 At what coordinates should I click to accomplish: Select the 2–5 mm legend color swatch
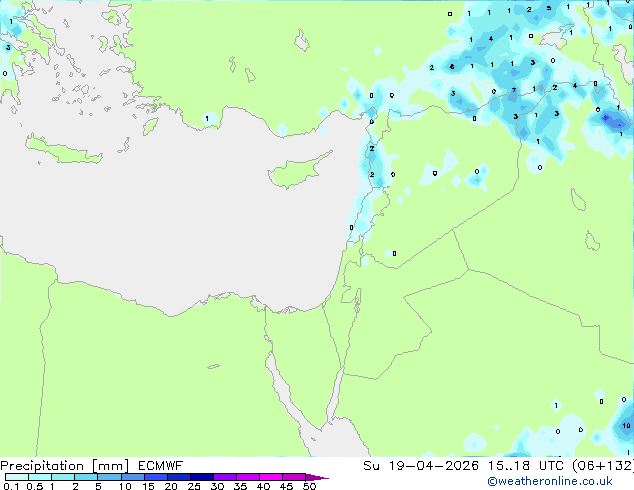[x=86, y=477]
